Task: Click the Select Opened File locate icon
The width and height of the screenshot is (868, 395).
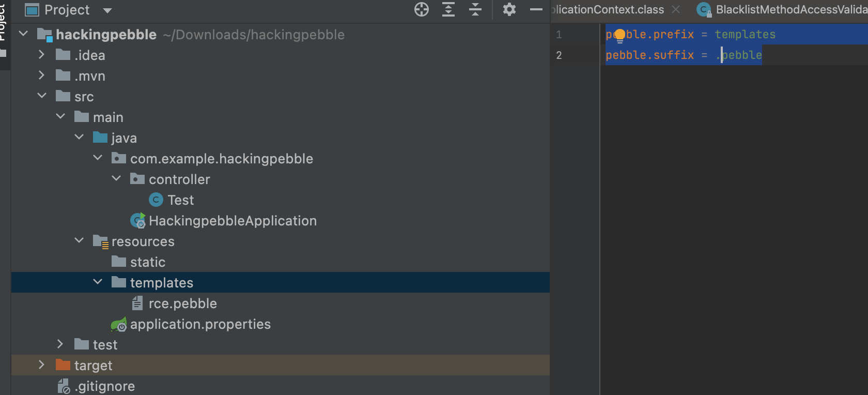Action: [422, 9]
